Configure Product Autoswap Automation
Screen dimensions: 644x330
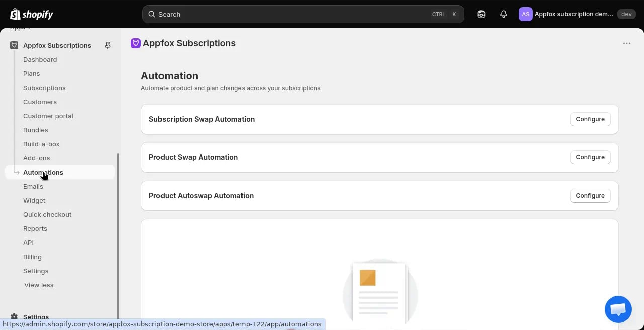590,196
